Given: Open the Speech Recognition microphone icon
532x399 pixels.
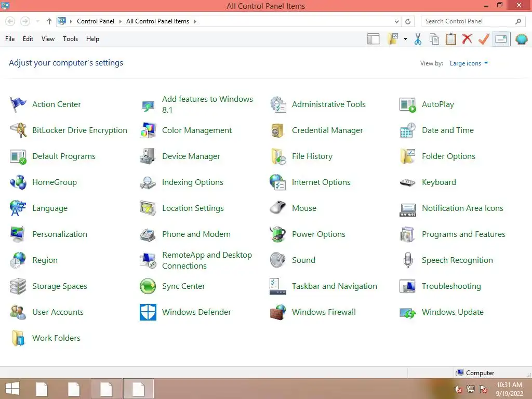Looking at the screenshot, I should coord(408,260).
